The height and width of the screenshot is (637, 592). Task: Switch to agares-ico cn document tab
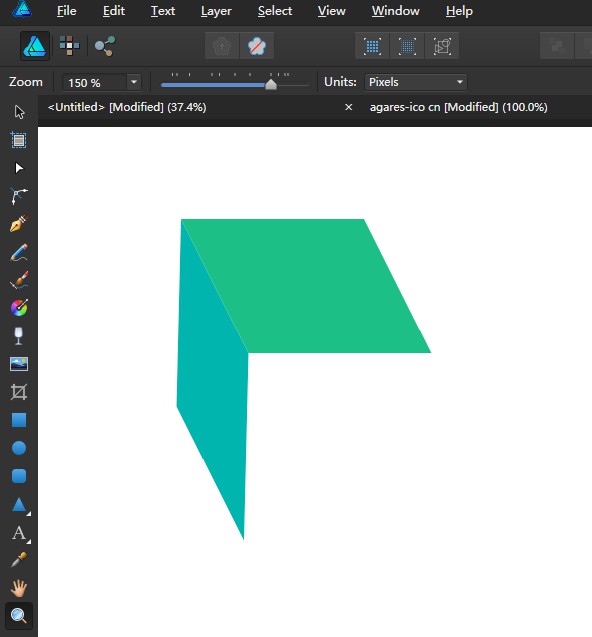click(458, 107)
